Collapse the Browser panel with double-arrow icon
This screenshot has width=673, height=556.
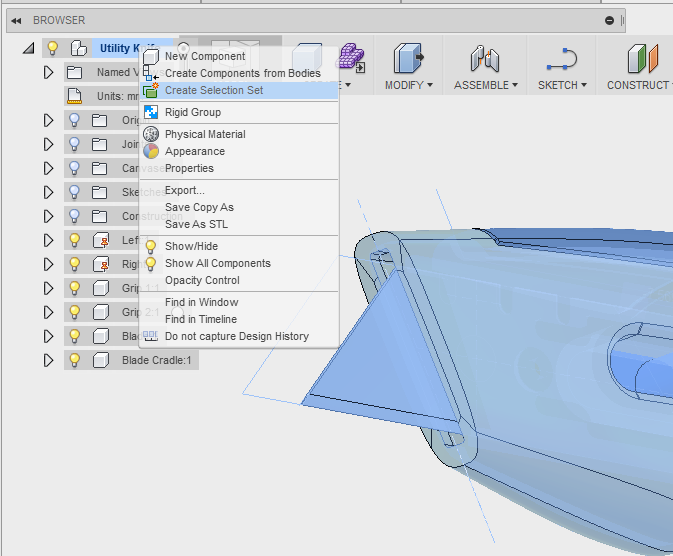point(16,21)
